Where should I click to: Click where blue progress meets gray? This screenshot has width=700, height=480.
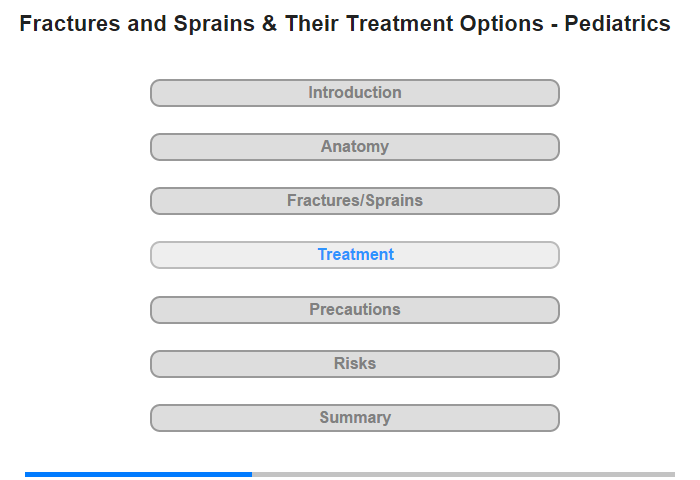(252, 474)
